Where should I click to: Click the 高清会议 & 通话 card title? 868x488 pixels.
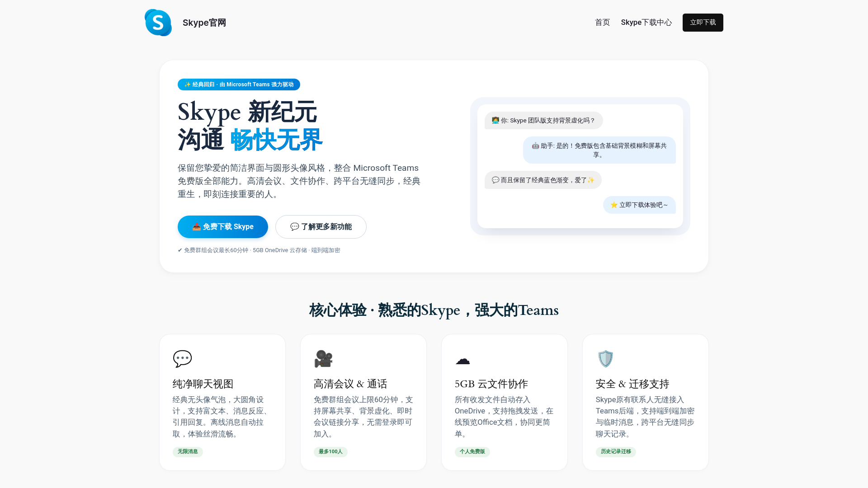click(x=350, y=384)
